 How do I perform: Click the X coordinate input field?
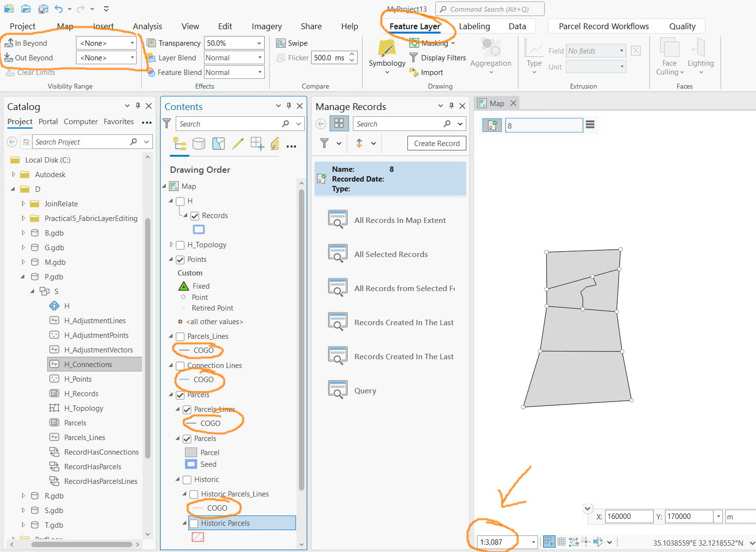click(x=629, y=516)
